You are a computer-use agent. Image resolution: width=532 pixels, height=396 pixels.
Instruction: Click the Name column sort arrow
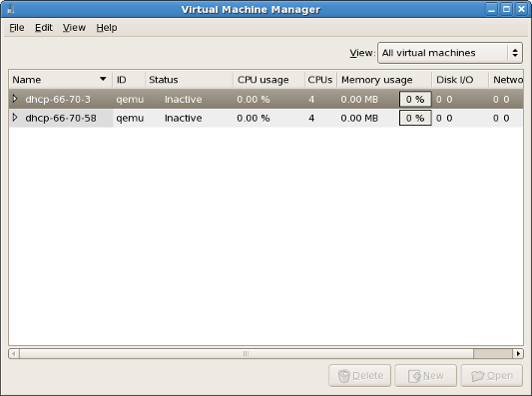click(x=103, y=79)
